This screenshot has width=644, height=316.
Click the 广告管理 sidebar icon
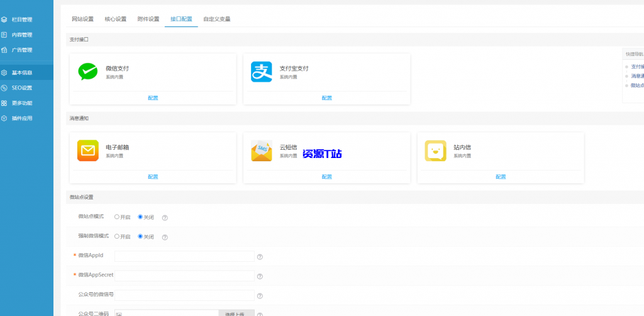(x=4, y=50)
